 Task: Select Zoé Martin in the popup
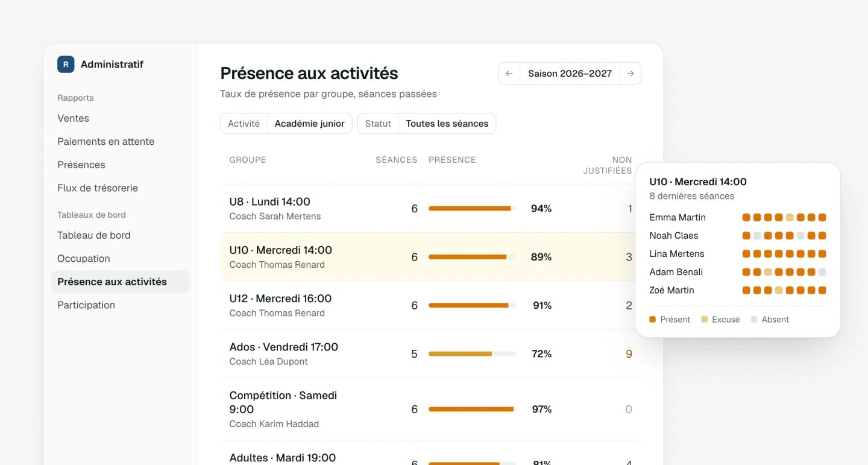click(x=672, y=290)
